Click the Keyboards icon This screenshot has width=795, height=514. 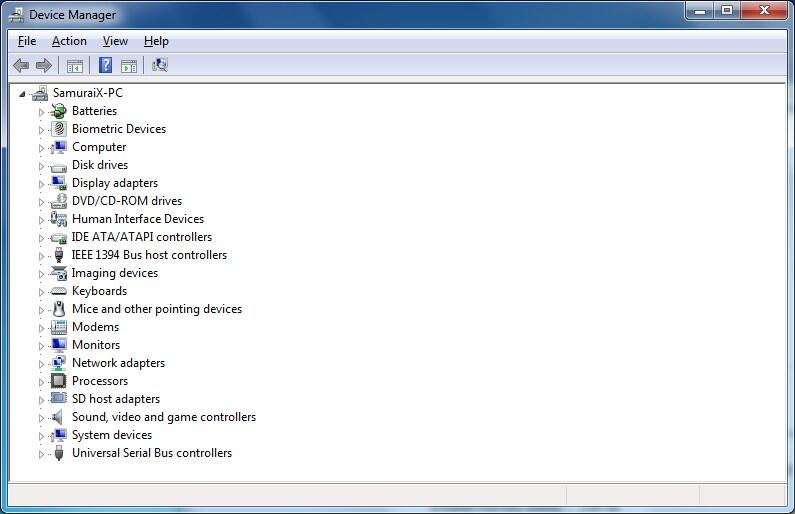[59, 291]
